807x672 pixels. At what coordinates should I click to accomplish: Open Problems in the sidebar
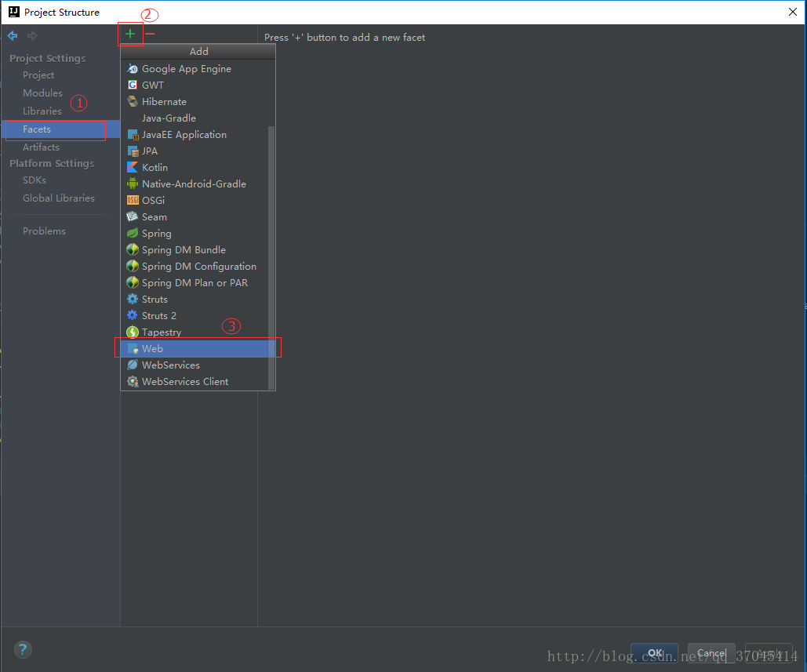click(44, 231)
